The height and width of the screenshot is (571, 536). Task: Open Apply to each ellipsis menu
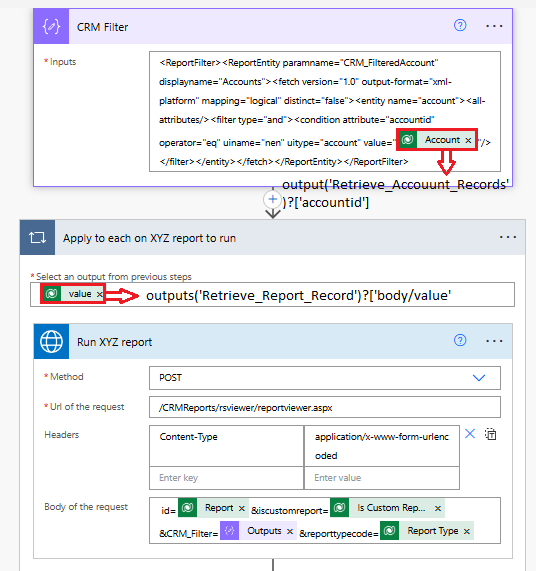coord(508,237)
